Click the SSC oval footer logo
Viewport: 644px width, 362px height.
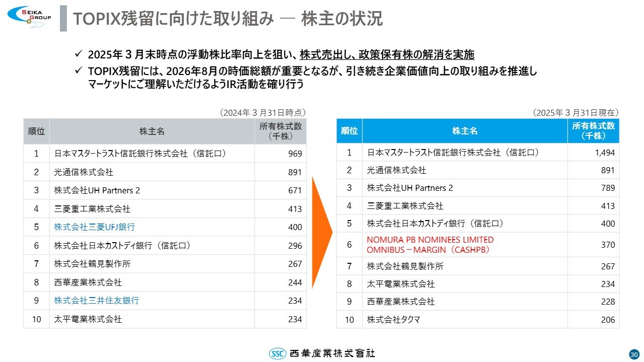(x=277, y=353)
